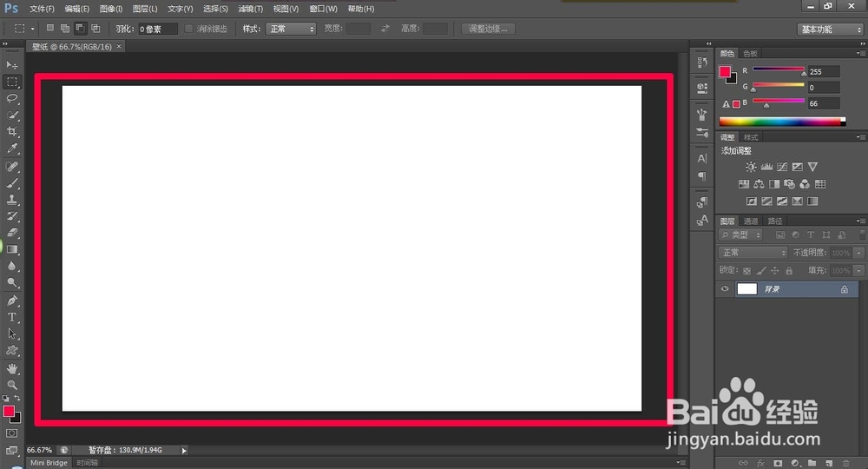This screenshot has height=469, width=868.
Task: Select the Clone Stamp tool
Action: point(11,200)
